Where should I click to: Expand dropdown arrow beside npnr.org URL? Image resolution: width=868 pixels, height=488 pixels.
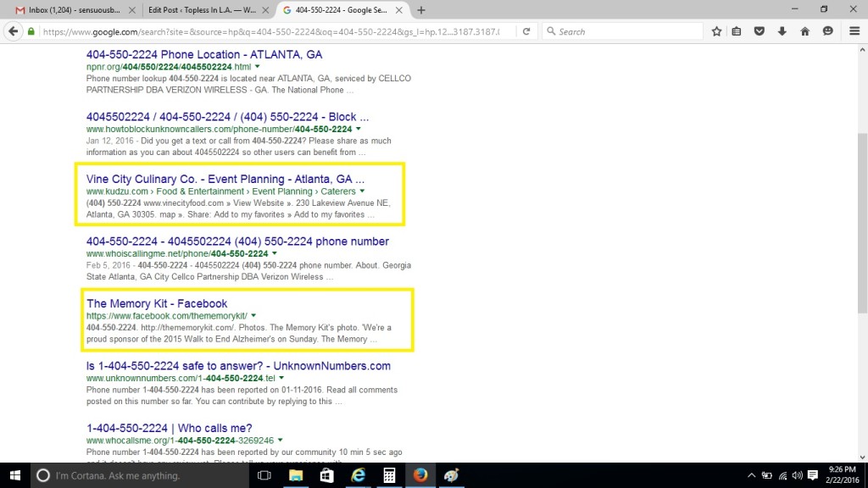(258, 66)
